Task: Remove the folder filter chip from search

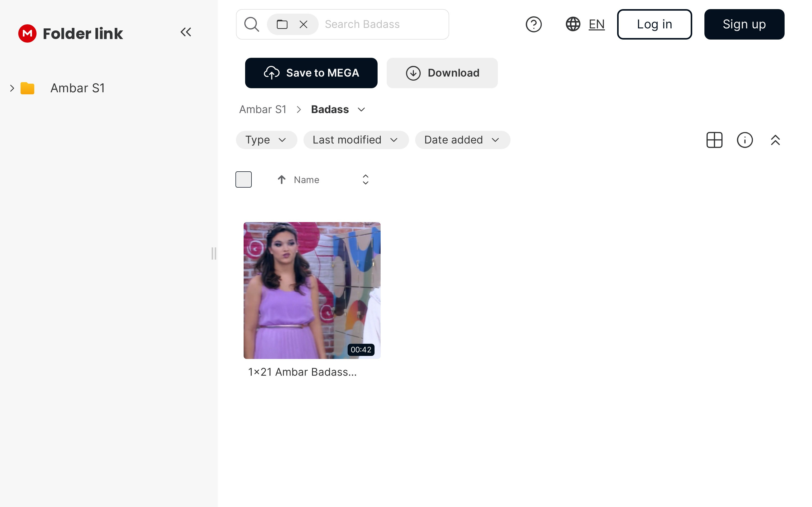Action: [303, 24]
